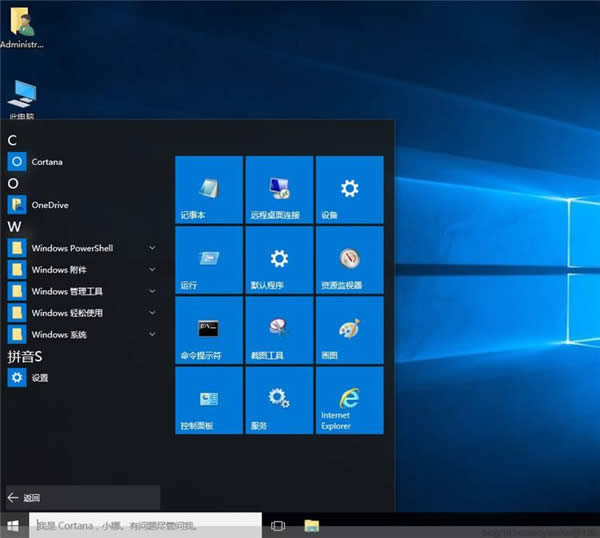600x538 pixels.
Task: Open the 控制面板 Control Panel tile
Action: tap(209, 400)
